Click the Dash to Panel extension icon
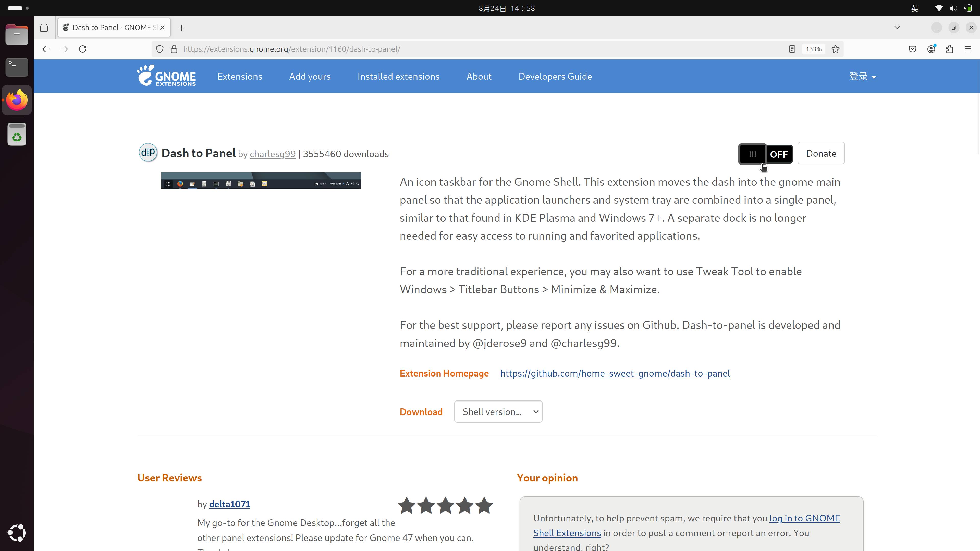 point(148,153)
